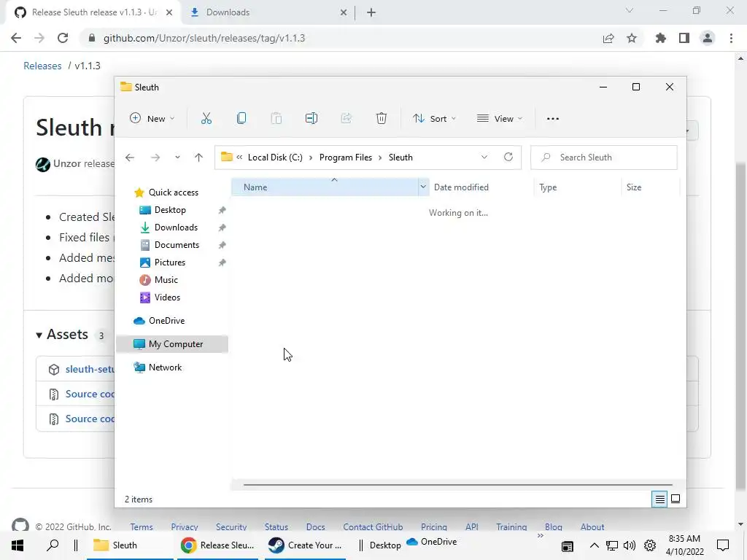Click the Paste clipboard icon in Explorer toolbar
The width and height of the screenshot is (747, 560).
point(276,119)
